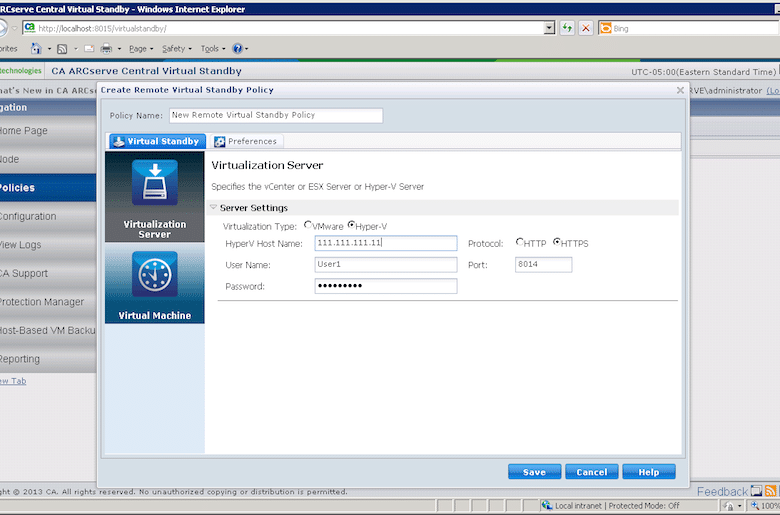Collapse the Server Settings section

[213, 207]
